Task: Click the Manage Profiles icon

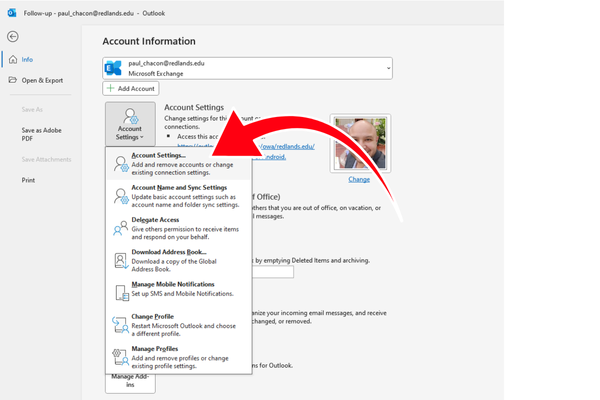Action: pyautogui.click(x=120, y=354)
